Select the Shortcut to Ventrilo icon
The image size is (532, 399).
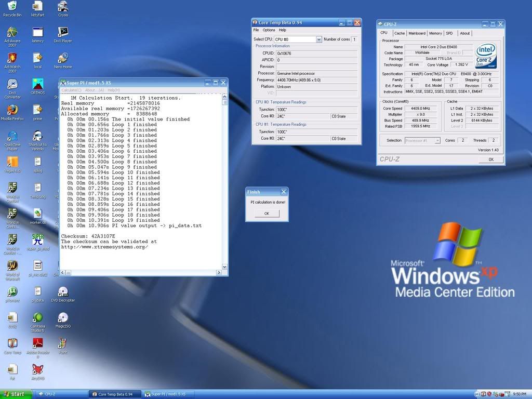point(37,140)
